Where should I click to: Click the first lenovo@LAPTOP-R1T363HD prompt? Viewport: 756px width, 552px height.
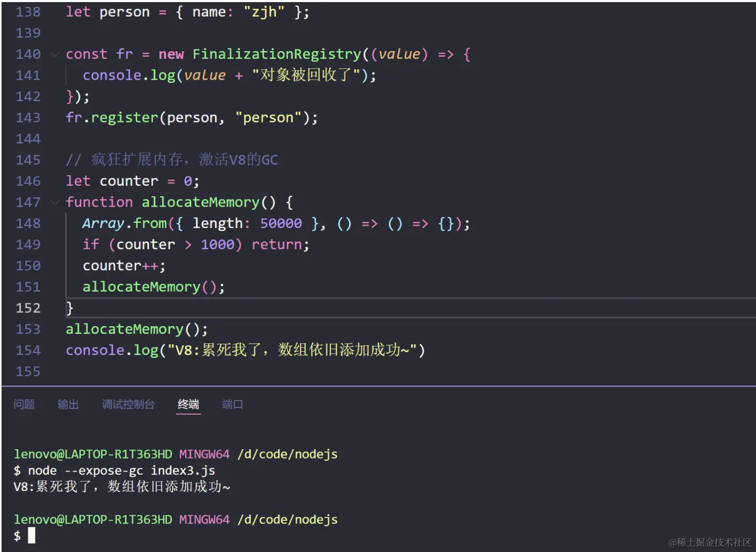tap(93, 454)
